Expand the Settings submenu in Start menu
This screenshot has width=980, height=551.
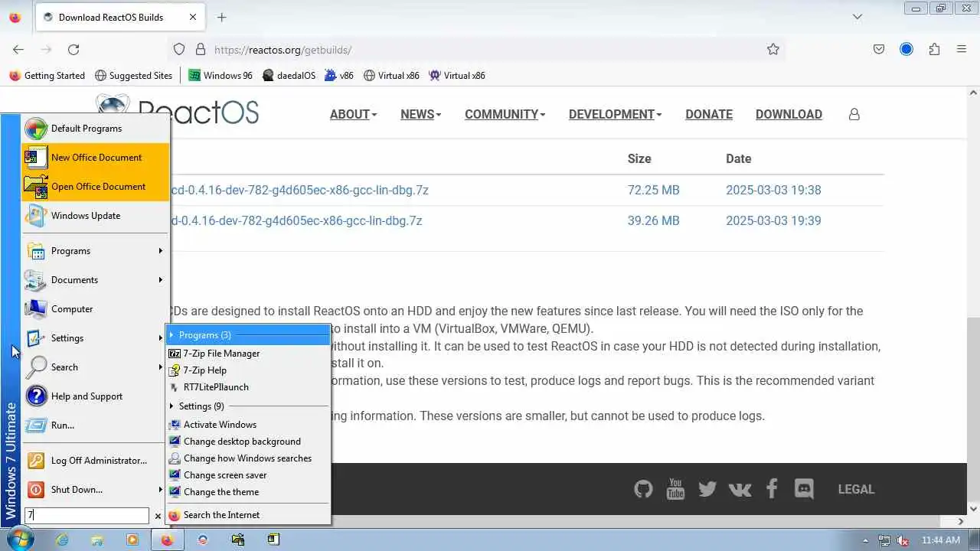click(95, 338)
